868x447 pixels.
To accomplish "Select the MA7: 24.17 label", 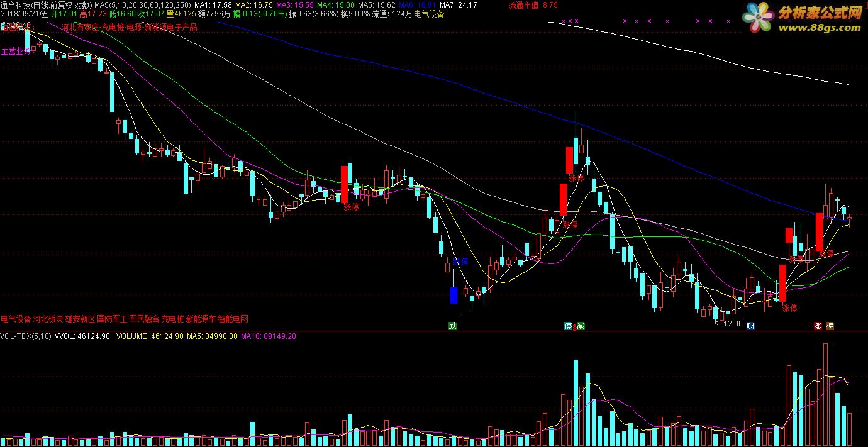I will [x=458, y=5].
